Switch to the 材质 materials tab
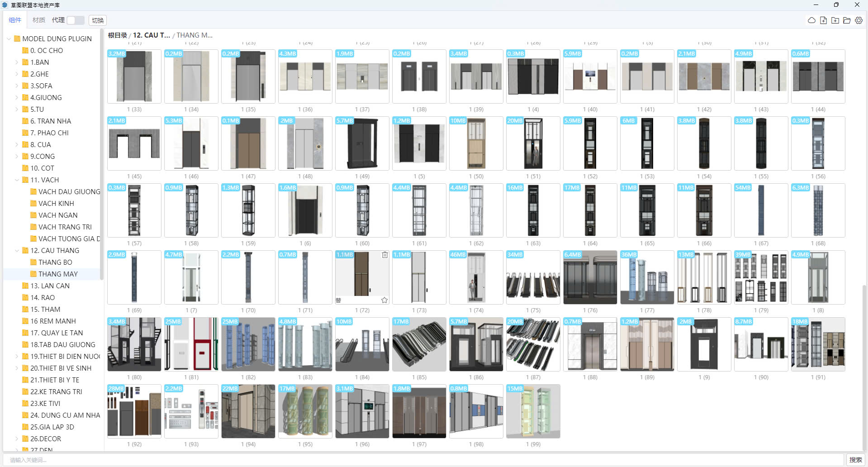The width and height of the screenshot is (868, 467). [x=39, y=20]
